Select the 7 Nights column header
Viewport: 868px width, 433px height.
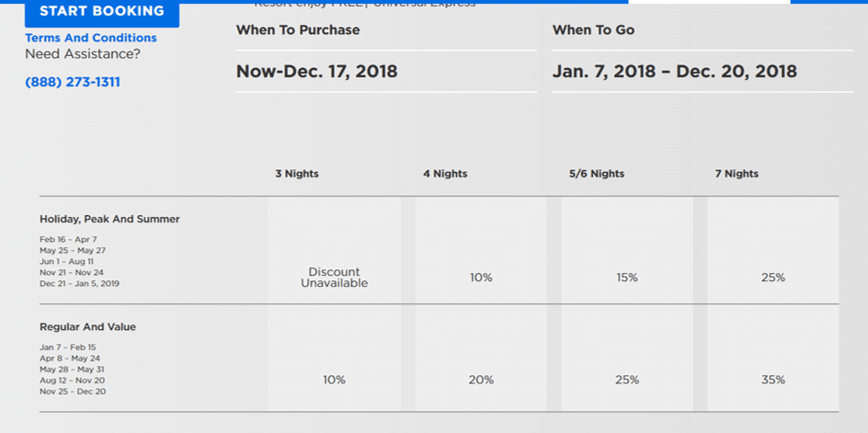(737, 174)
